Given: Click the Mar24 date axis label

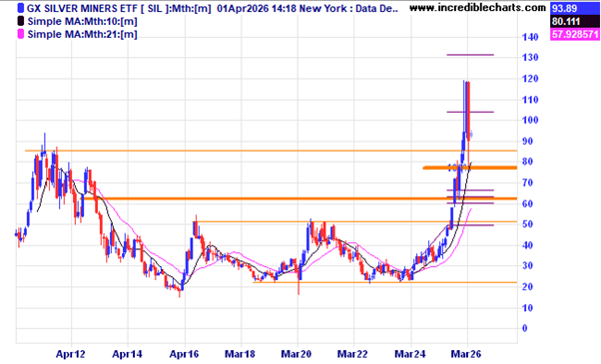Looking at the screenshot, I should point(410,354).
